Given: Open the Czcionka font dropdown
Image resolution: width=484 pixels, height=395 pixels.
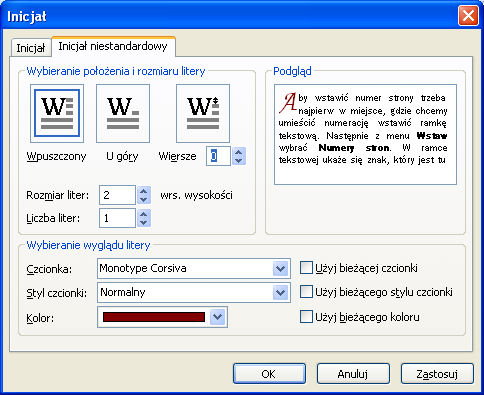Looking at the screenshot, I should 280,268.
